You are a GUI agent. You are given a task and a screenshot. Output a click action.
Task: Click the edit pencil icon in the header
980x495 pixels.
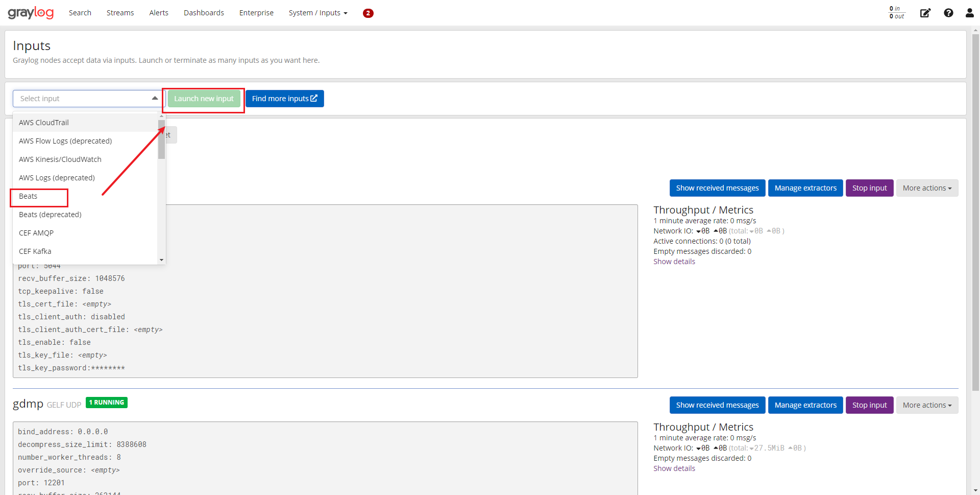pos(925,13)
